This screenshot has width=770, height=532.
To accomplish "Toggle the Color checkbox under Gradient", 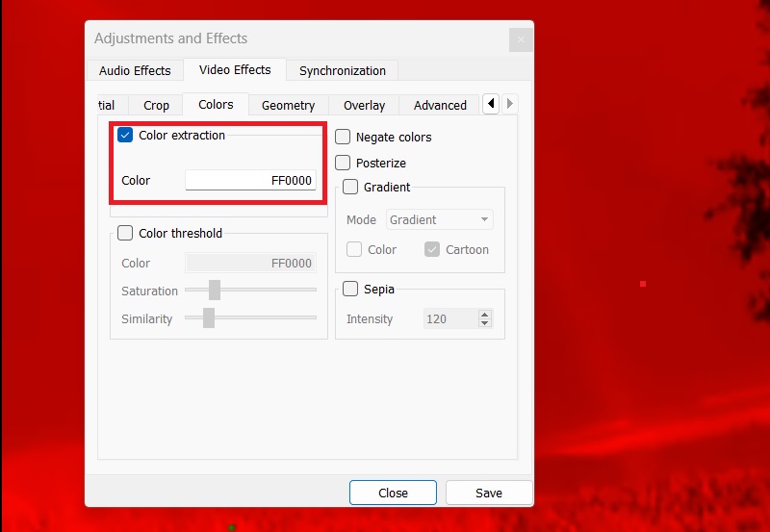I will coord(354,249).
